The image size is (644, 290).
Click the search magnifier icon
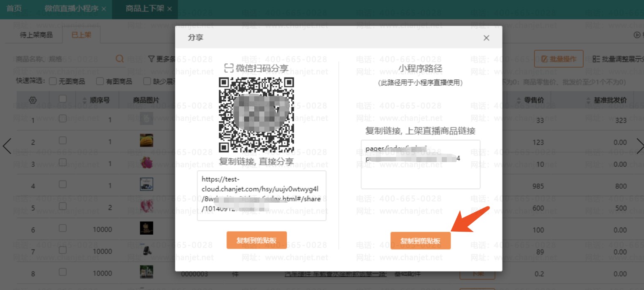[x=120, y=59]
